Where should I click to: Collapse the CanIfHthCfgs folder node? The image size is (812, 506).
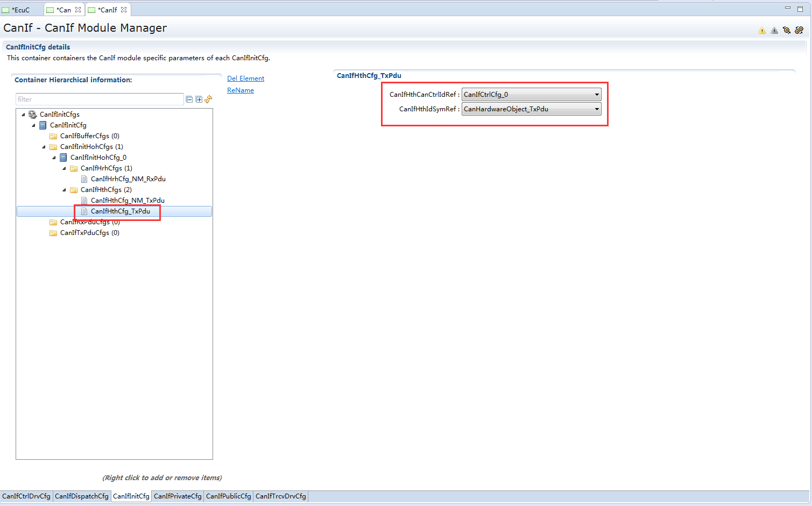65,190
